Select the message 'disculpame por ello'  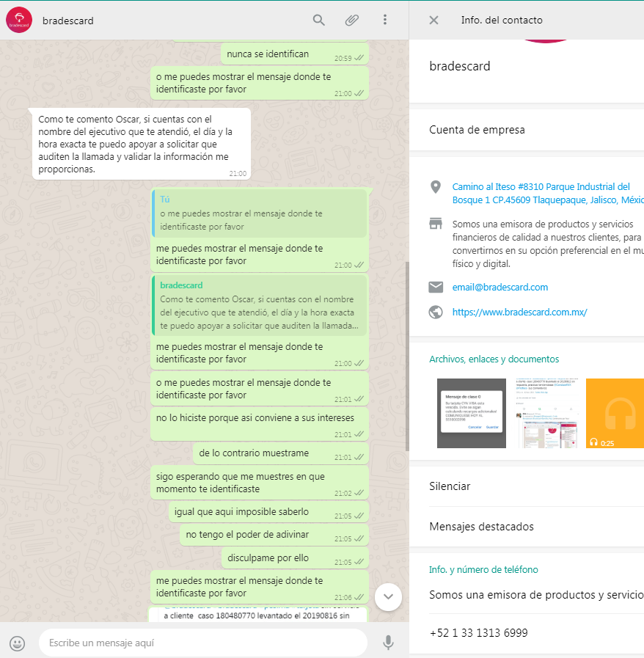[x=295, y=558]
